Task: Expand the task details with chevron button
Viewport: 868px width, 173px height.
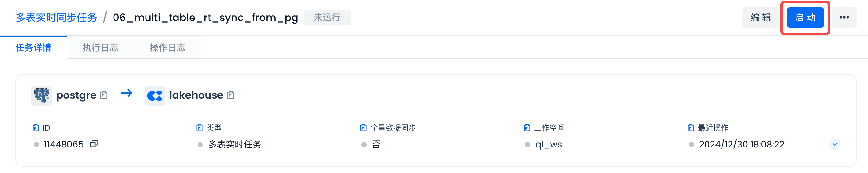Action: click(834, 144)
